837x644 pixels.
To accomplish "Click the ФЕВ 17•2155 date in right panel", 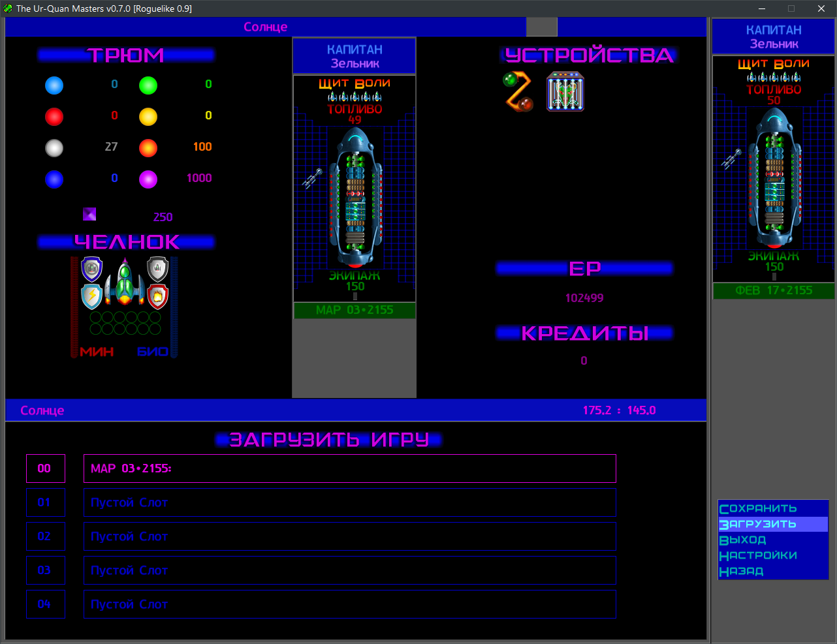I will tap(774, 290).
